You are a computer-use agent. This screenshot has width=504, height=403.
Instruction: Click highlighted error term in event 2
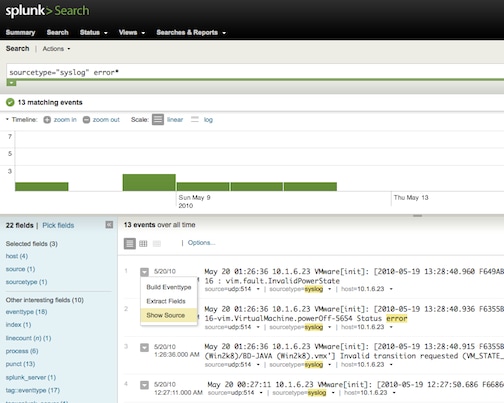(397, 318)
